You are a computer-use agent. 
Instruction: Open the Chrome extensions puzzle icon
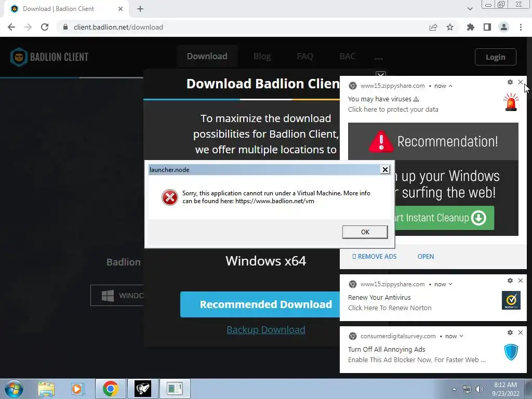pyautogui.click(x=470, y=27)
